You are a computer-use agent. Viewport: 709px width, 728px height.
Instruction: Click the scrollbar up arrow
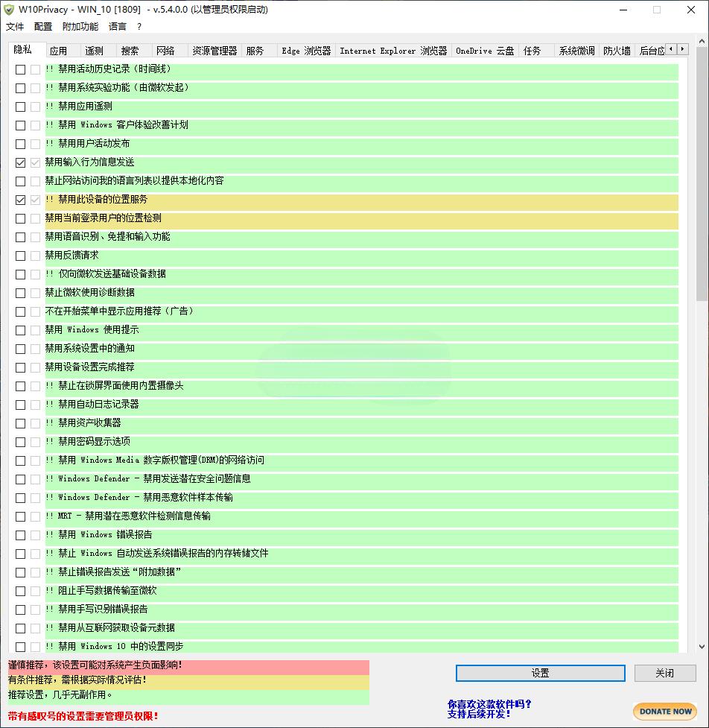pos(702,42)
